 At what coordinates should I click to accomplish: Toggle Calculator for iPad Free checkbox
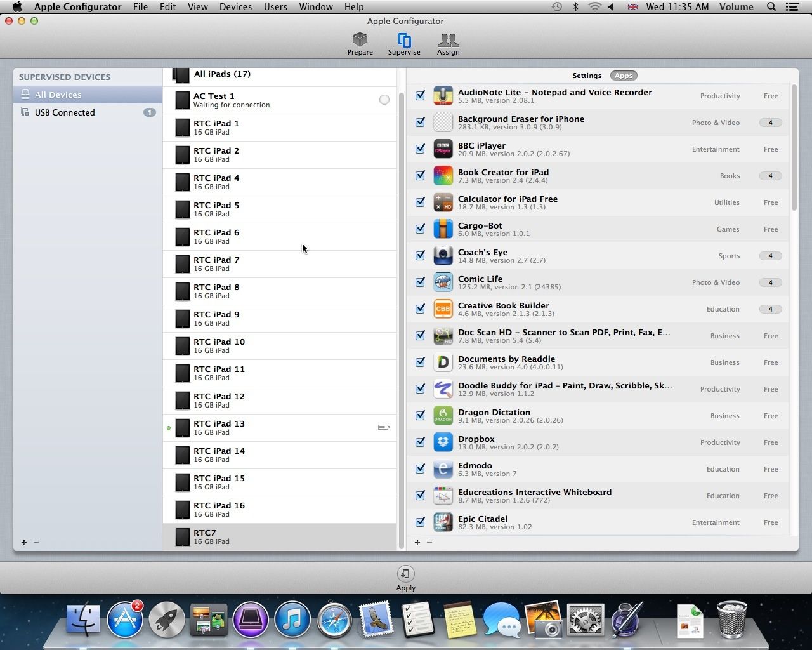tap(420, 202)
